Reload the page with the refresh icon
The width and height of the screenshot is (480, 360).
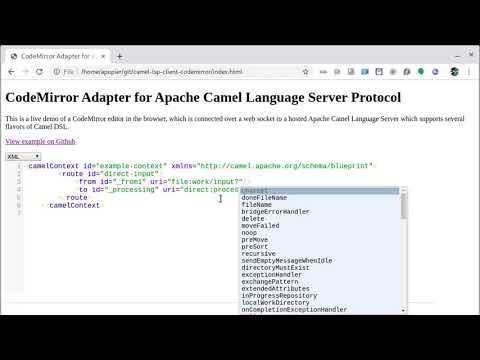[39, 72]
